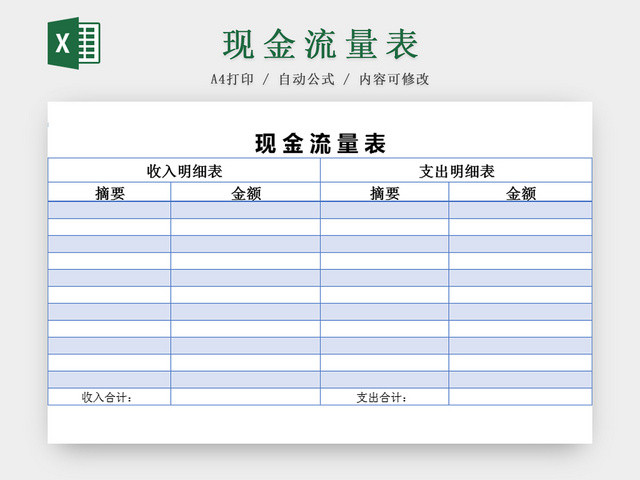Select the black 现金流量表 sheet title

320,144
